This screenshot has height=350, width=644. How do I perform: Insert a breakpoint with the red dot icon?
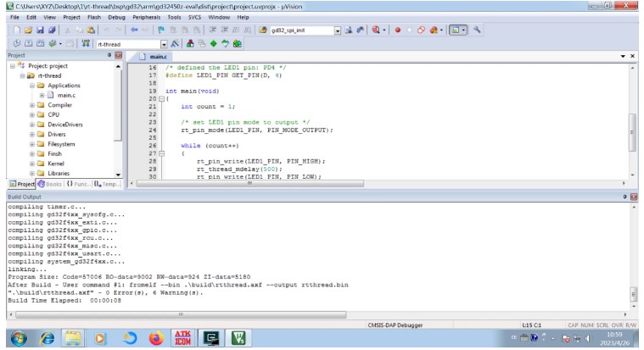pos(398,30)
